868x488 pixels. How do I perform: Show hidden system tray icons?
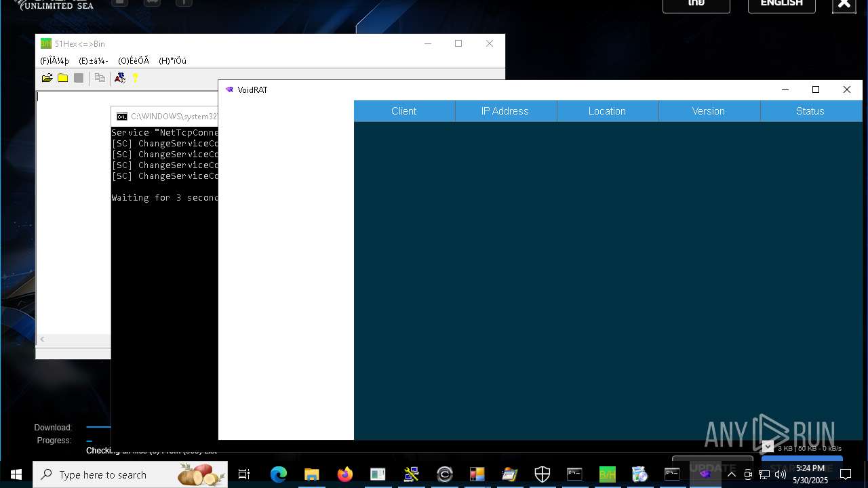pyautogui.click(x=732, y=474)
